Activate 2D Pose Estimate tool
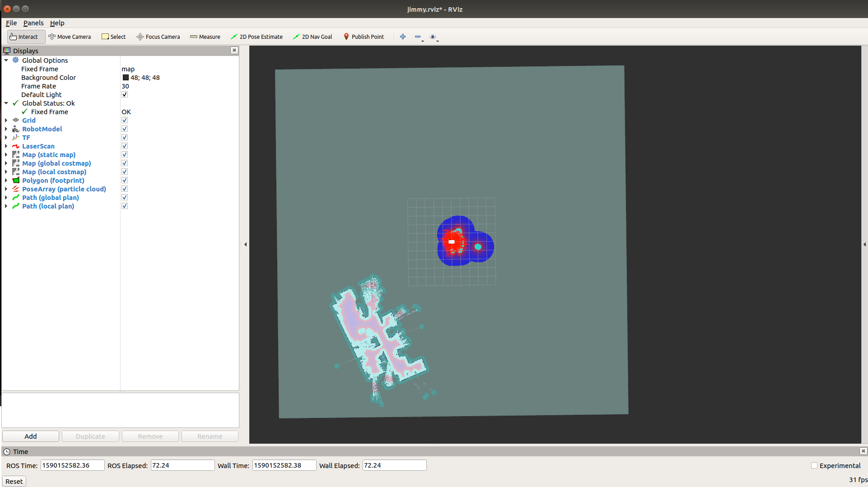This screenshot has height=487, width=868. [x=257, y=37]
